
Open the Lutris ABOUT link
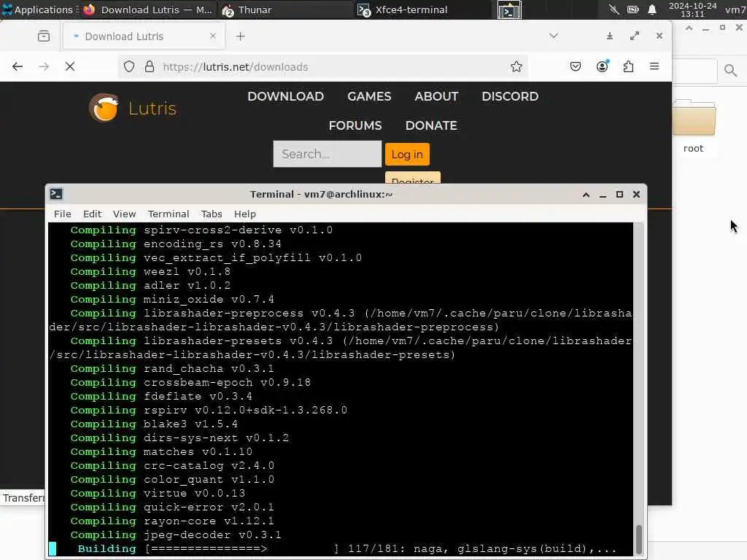(x=436, y=96)
